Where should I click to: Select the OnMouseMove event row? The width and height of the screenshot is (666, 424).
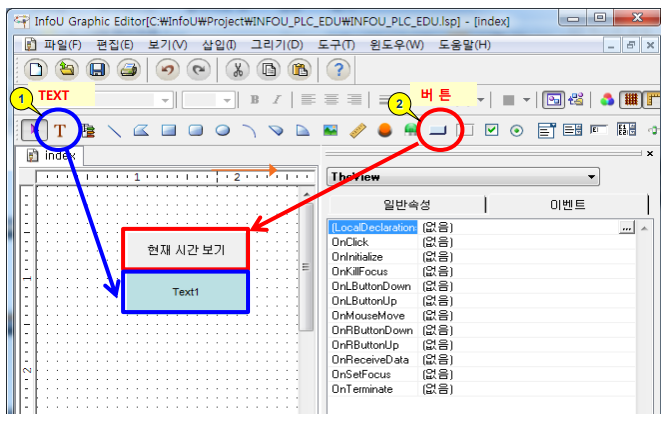(x=481, y=316)
